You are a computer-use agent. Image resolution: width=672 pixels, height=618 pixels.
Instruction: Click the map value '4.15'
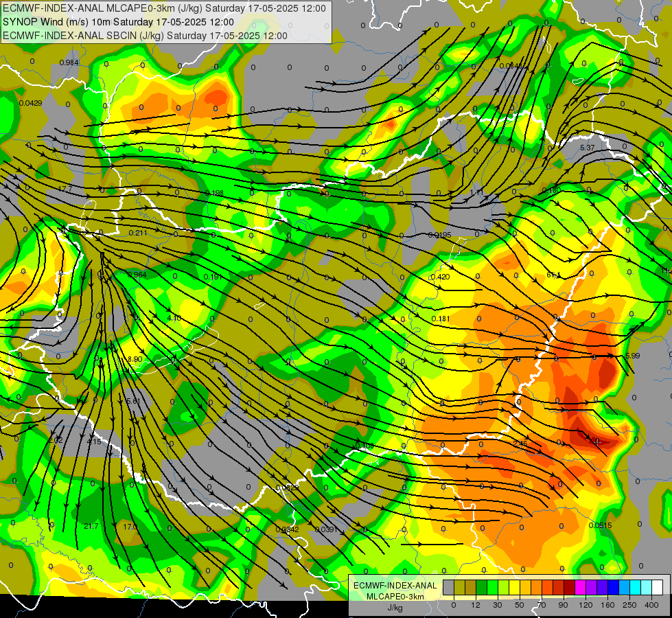point(94,442)
